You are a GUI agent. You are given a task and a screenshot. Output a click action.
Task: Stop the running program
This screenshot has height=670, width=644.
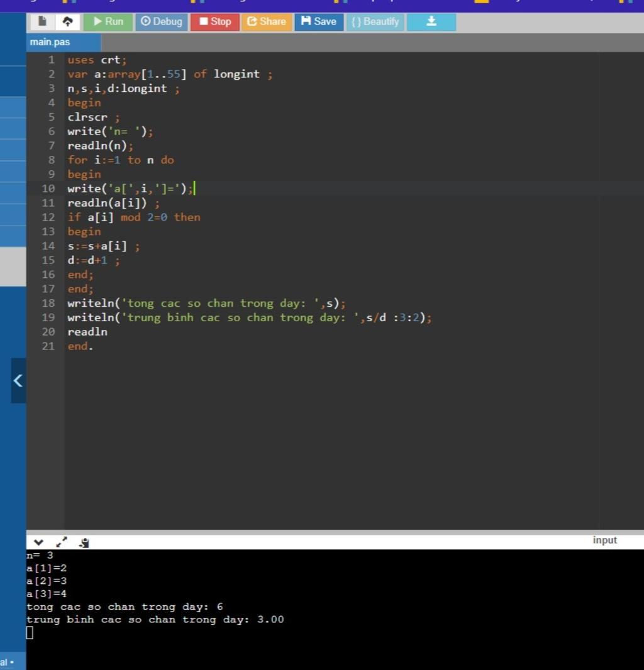(214, 21)
